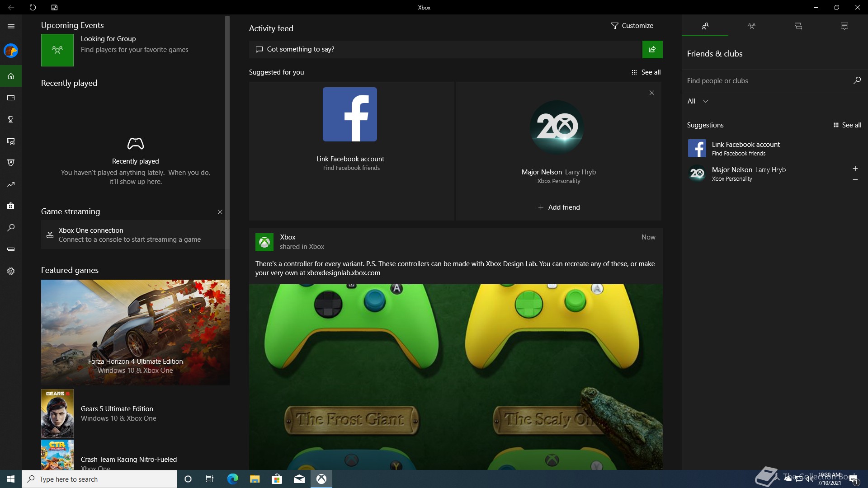
Task: Open Search magnifier in sidebar
Action: (11, 228)
